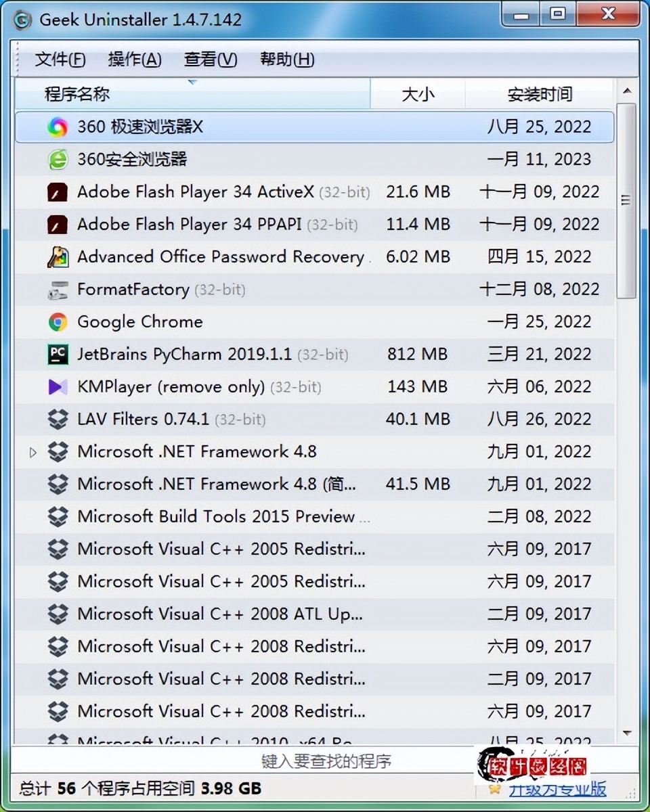Select Advanced Office Password Recovery text
Image resolution: width=650 pixels, height=812 pixels.
click(x=221, y=257)
